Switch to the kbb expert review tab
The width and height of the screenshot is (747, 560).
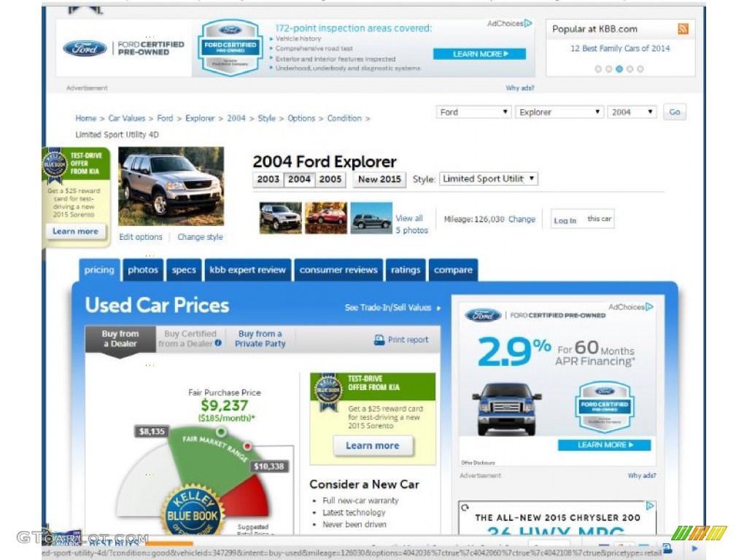[x=248, y=270]
